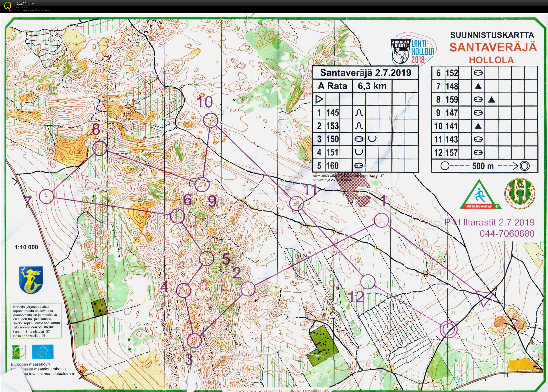Click the QuickRoute title text
The width and height of the screenshot is (548, 392).
pyautogui.click(x=25, y=4)
